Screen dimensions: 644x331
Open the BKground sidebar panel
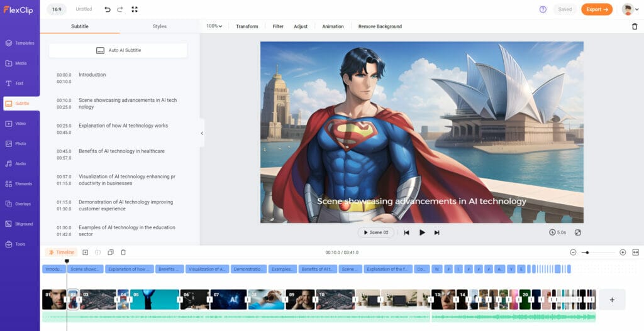pyautogui.click(x=19, y=224)
